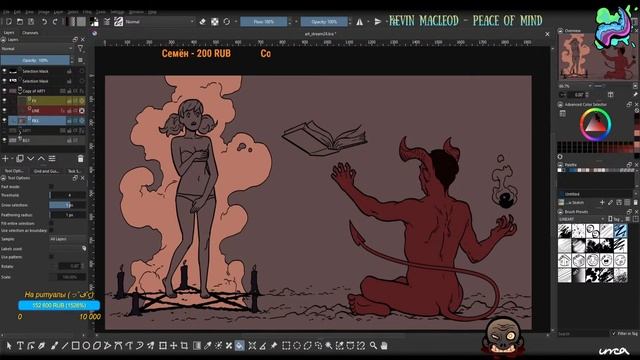
Task: Open the Labels used dropdown
Action: coord(68,248)
